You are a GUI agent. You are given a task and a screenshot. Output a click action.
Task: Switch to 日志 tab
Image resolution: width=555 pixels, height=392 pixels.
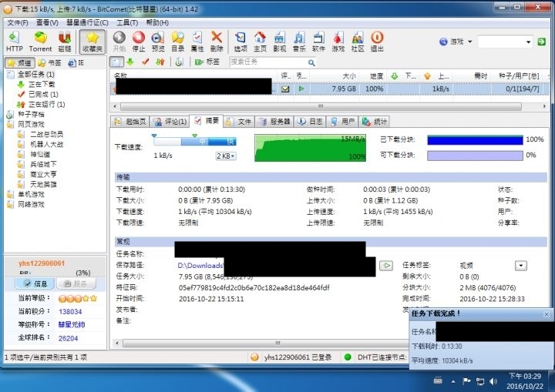tap(310, 122)
